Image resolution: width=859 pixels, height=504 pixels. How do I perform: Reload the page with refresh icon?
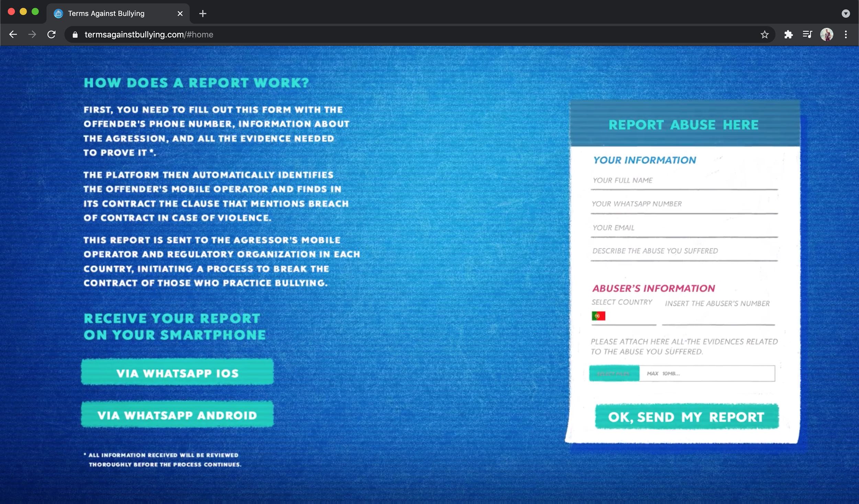tap(52, 34)
